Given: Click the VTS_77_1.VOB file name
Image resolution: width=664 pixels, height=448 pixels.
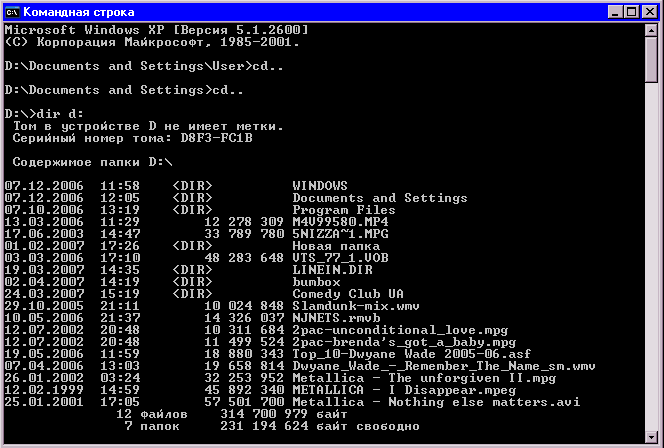Looking at the screenshot, I should (340, 258).
